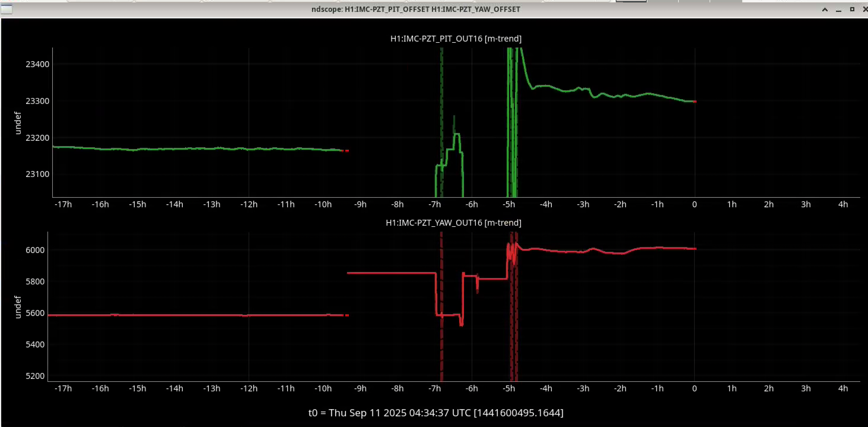This screenshot has width=868, height=427.
Task: Click the 6000 tick label on the YAW y-axis
Action: (35, 250)
